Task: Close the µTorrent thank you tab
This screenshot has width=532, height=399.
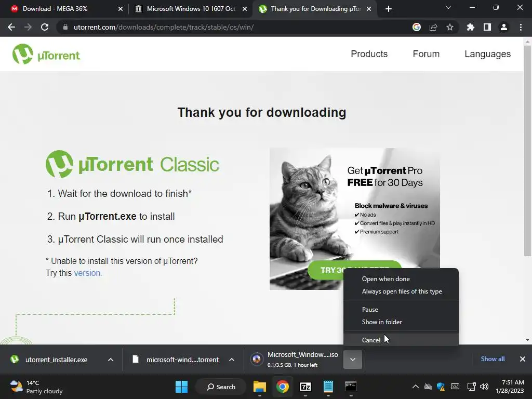Action: (369, 9)
